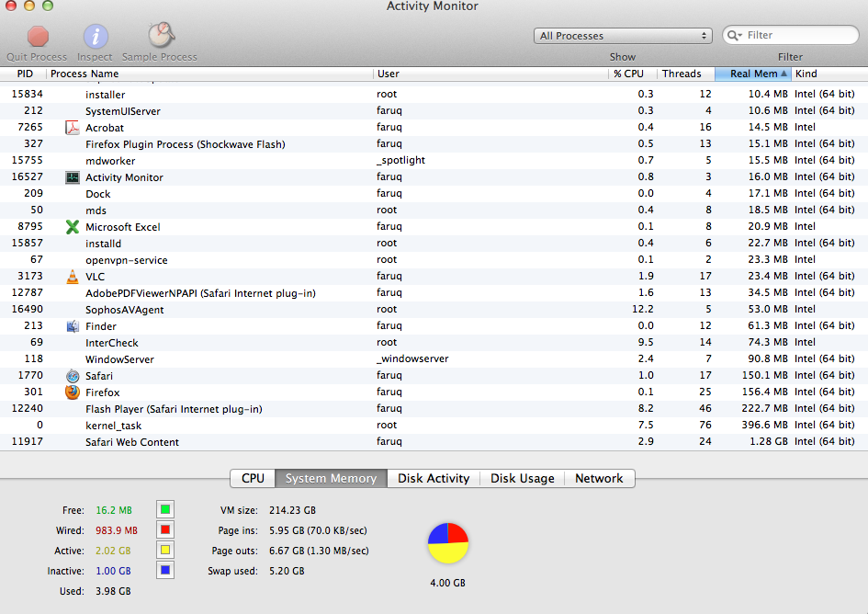Viewport: 868px width, 614px height.
Task: Click the 396.6 MB real memory value
Action: coord(764,425)
